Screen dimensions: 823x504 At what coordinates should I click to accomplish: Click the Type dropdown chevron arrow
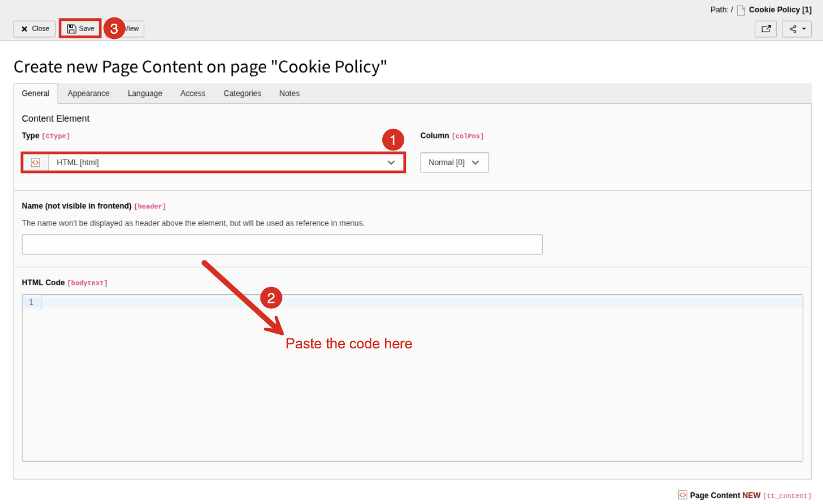point(391,162)
